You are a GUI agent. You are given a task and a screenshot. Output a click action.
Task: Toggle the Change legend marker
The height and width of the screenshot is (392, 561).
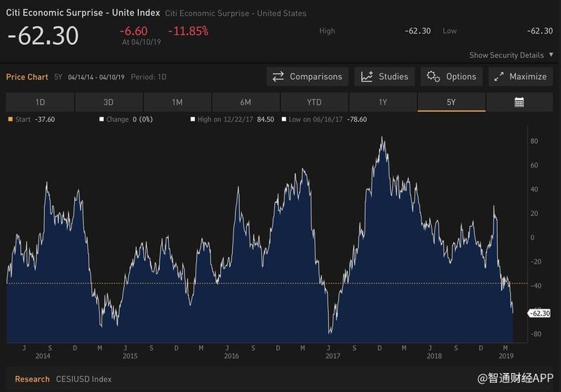(x=102, y=120)
